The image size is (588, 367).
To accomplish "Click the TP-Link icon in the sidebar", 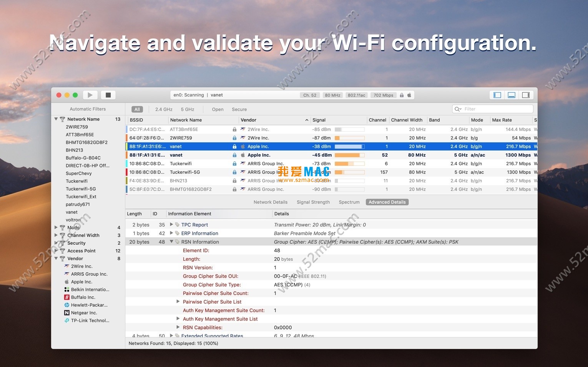I will (67, 321).
